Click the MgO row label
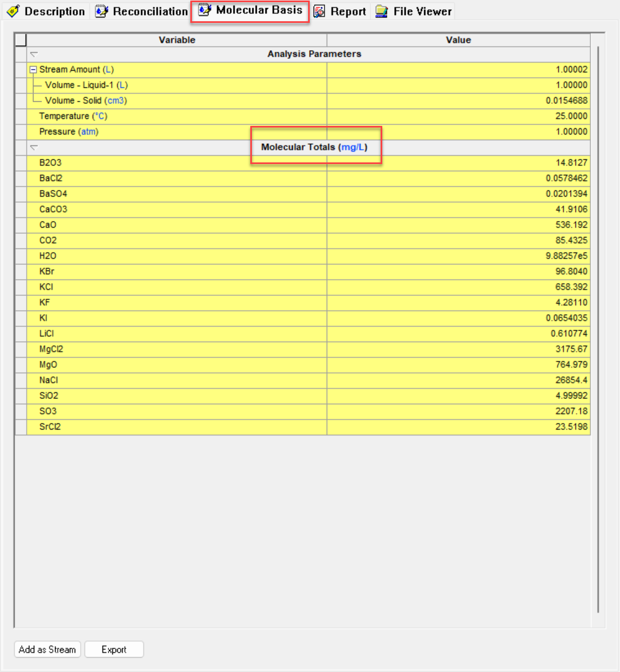 [48, 365]
